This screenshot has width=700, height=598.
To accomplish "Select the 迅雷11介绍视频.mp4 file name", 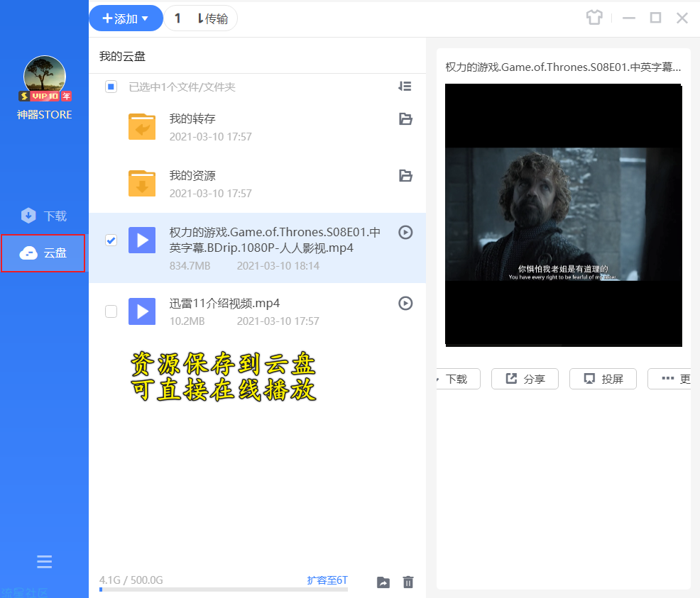I will pos(224,303).
